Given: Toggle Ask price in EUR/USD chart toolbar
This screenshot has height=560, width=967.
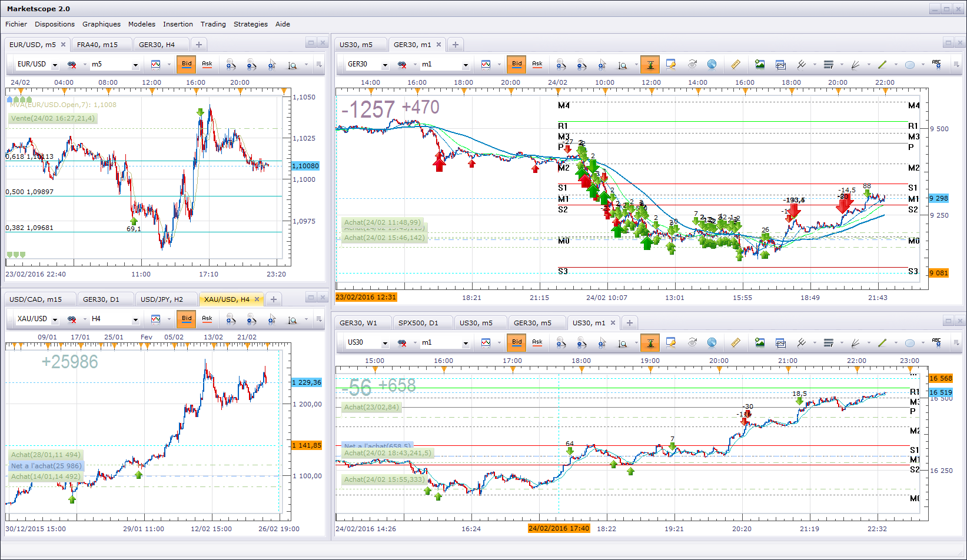Looking at the screenshot, I should (207, 64).
